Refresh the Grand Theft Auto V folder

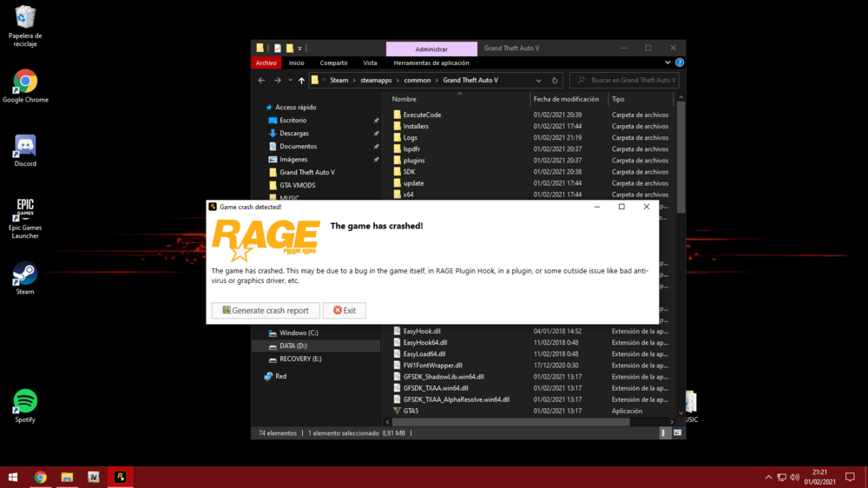555,80
